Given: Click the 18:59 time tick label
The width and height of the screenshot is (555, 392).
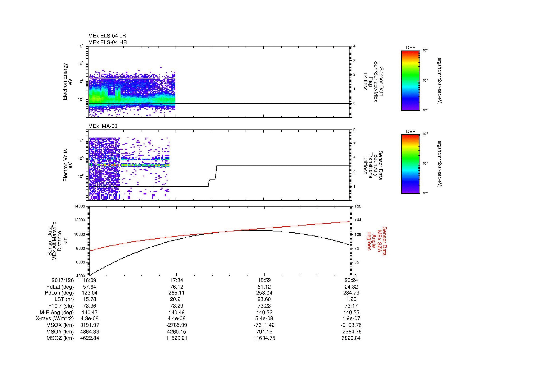Looking at the screenshot, I should (x=264, y=280).
